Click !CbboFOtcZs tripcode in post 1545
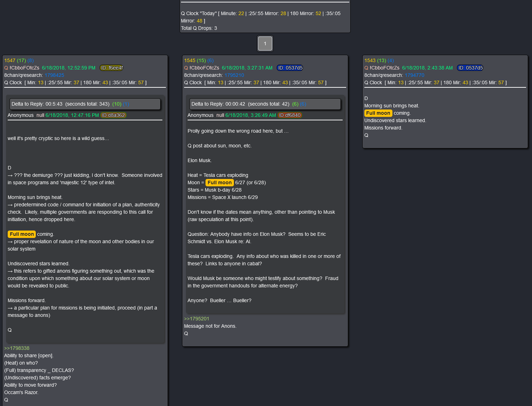This screenshot has width=532, height=406. click(x=204, y=68)
